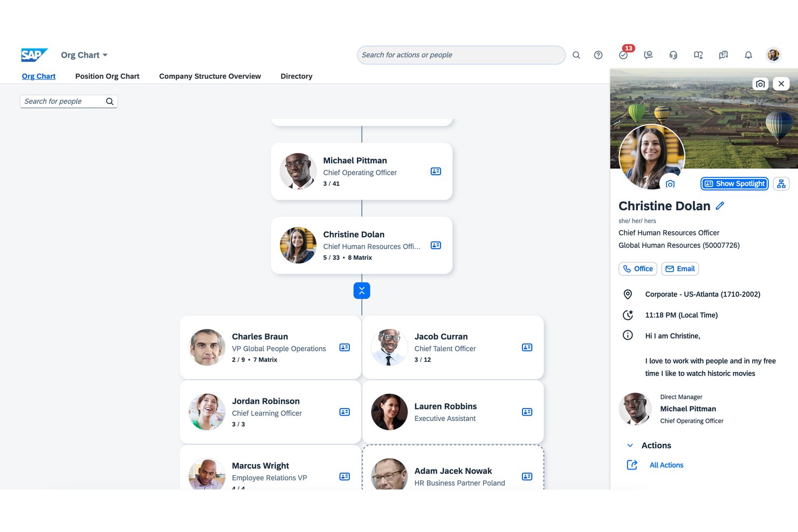
Task: Click Jacob Curran's photo
Action: pyautogui.click(x=389, y=348)
